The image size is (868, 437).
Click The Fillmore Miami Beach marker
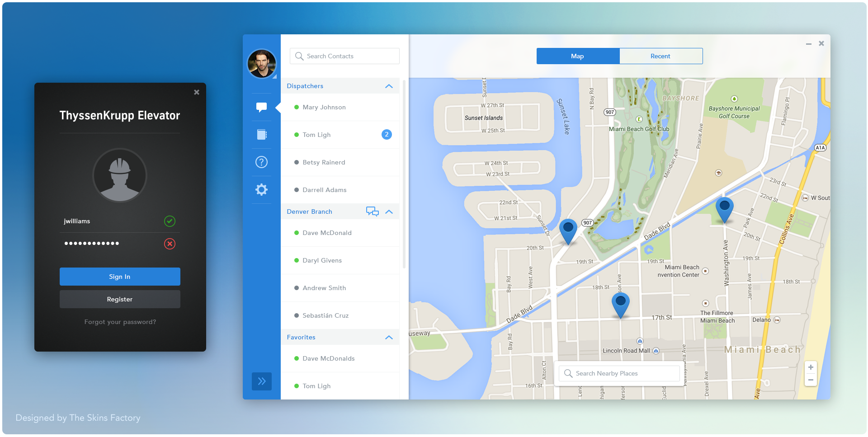pos(706,303)
